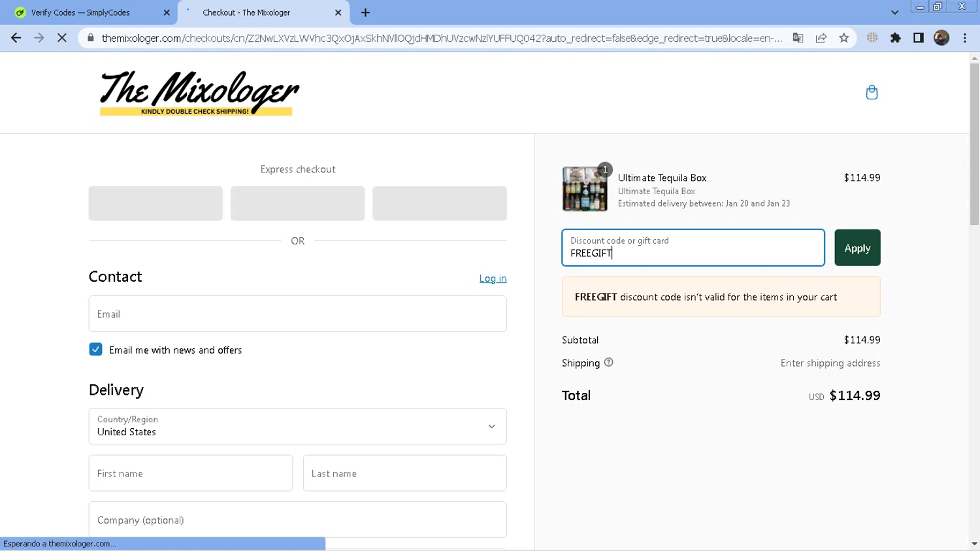
Task: Bookmark this page with the star icon
Action: 844,38
